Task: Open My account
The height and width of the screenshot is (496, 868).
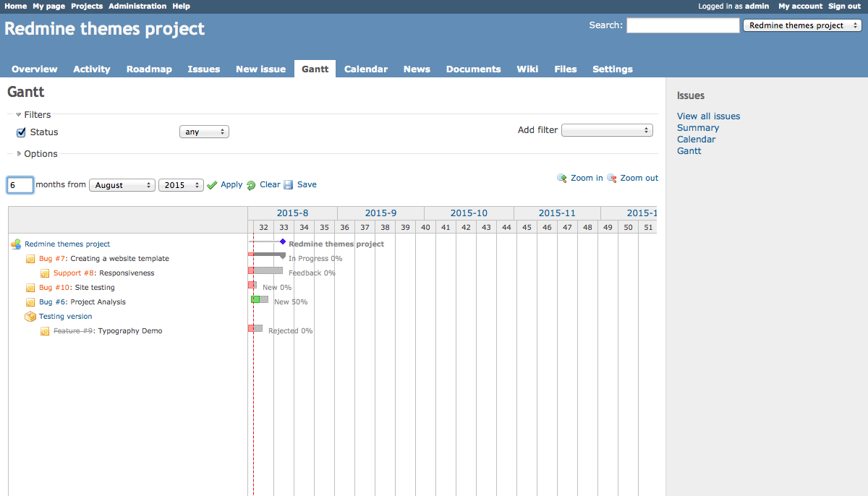Action: click(801, 6)
